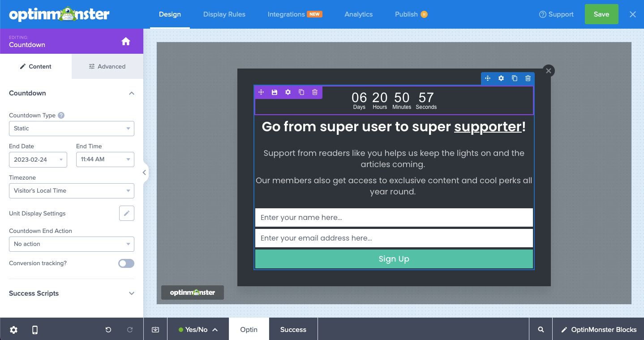Viewport: 644px width, 340px height.
Task: Open Unit Display Settings pencil icon
Action: click(126, 214)
